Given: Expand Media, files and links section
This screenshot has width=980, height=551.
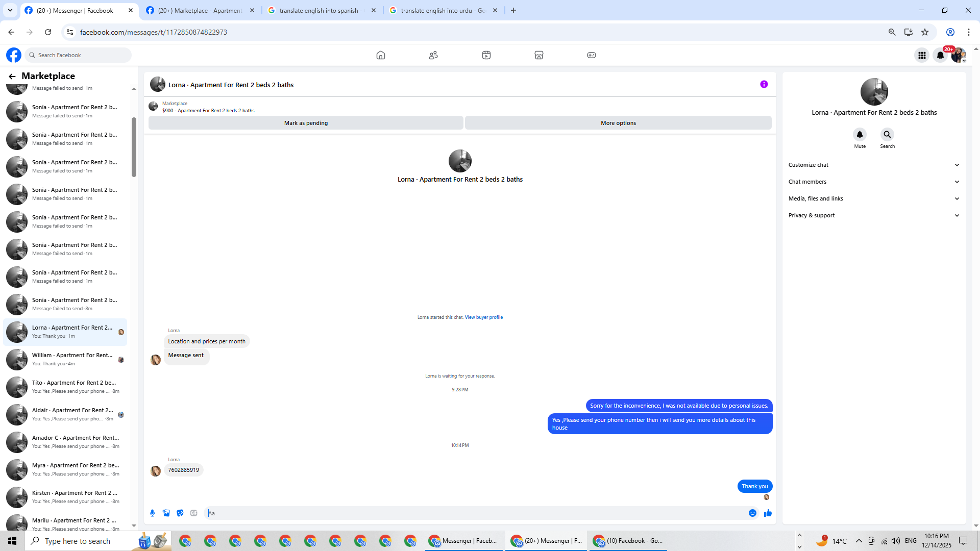Looking at the screenshot, I should (x=874, y=198).
